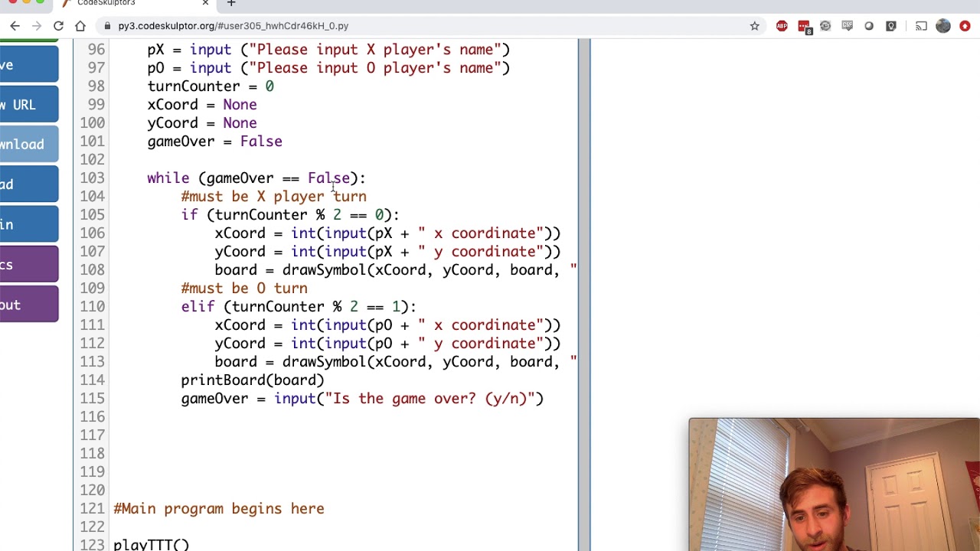Open the red Chrome update arrow icon

[965, 26]
